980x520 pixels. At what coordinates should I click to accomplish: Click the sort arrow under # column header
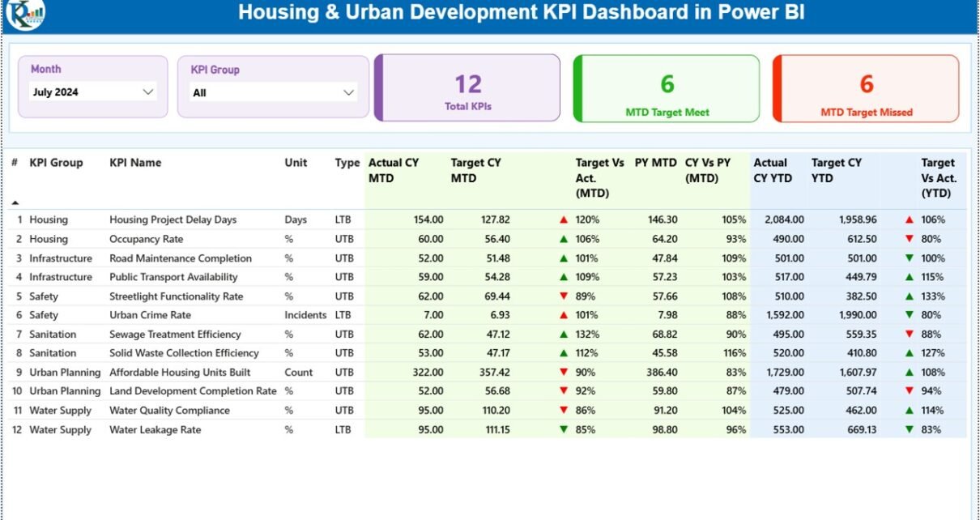coord(15,202)
